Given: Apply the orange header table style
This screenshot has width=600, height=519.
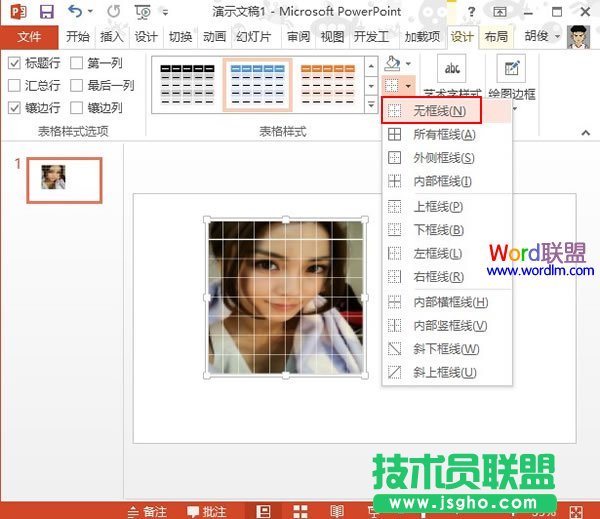Looking at the screenshot, I should 328,85.
